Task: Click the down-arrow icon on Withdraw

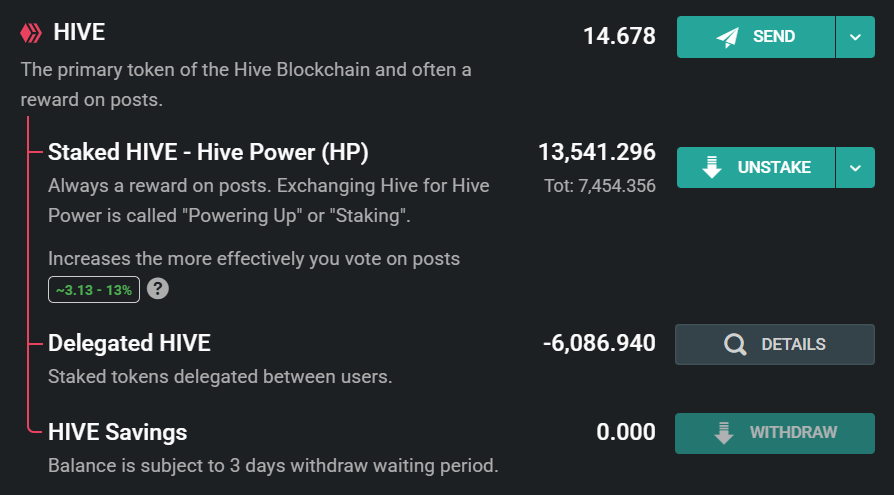Action: [724, 433]
